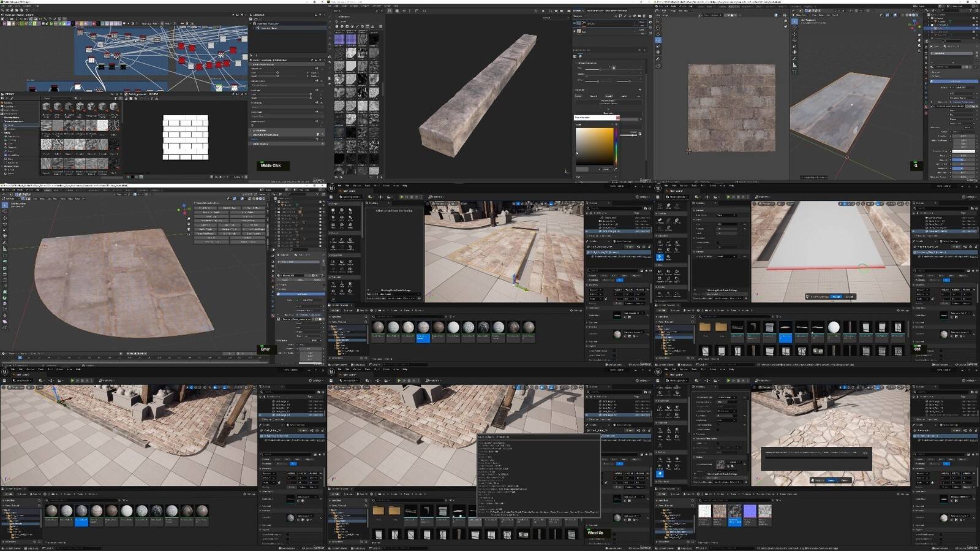
Task: Click the brick texture in Blender's image editor
Action: tap(731, 108)
